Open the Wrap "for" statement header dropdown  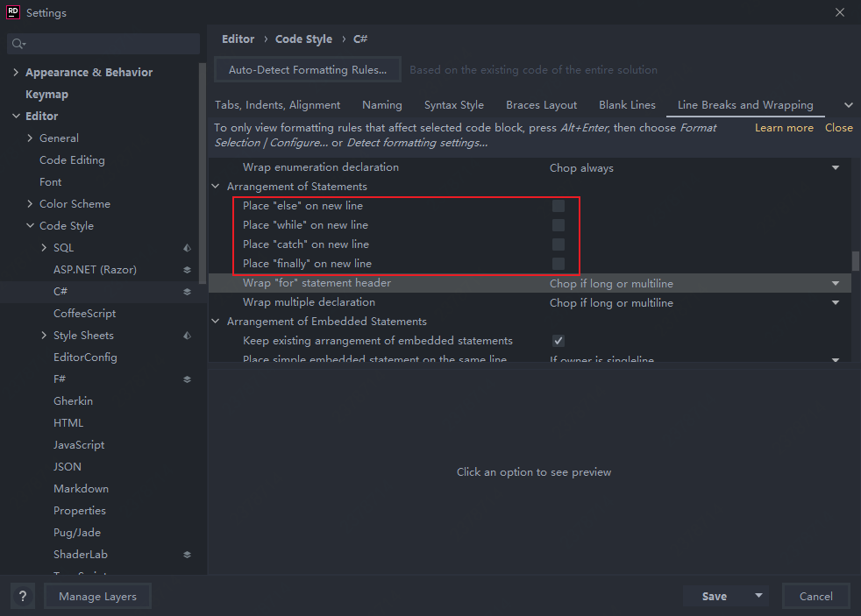coord(835,282)
